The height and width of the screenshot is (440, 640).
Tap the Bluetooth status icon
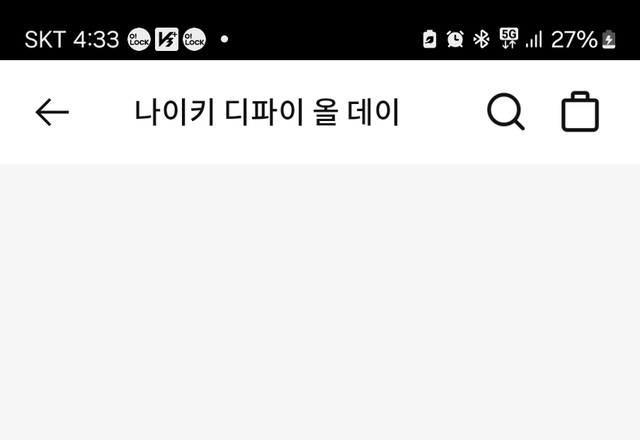[x=481, y=39]
